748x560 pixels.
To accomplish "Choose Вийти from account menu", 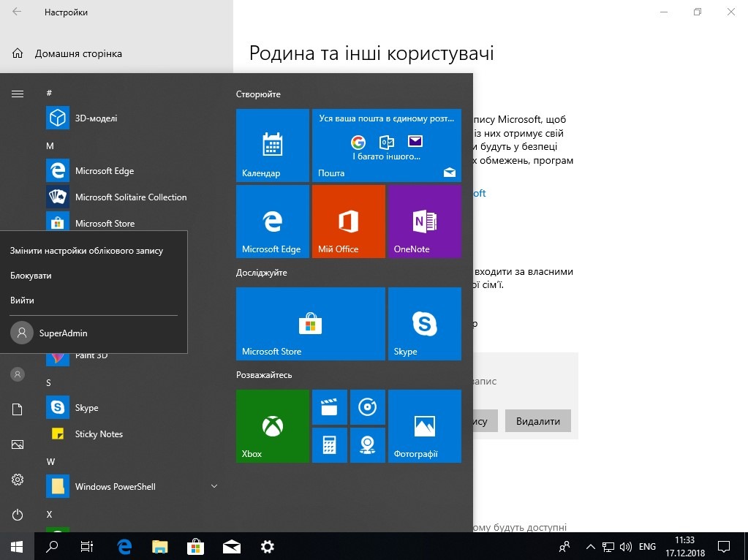I will coord(22,300).
